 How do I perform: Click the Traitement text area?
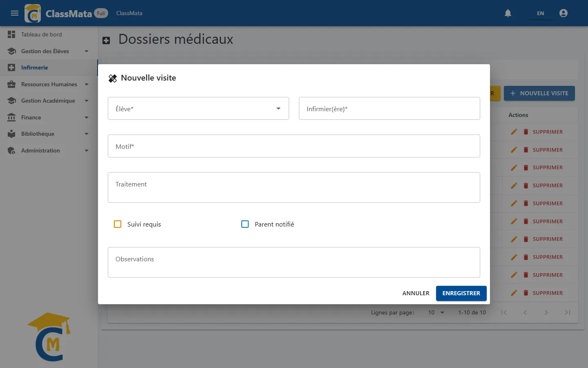(x=294, y=187)
